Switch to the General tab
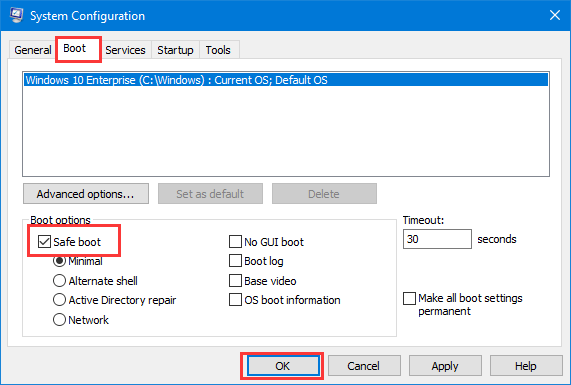 (x=32, y=50)
